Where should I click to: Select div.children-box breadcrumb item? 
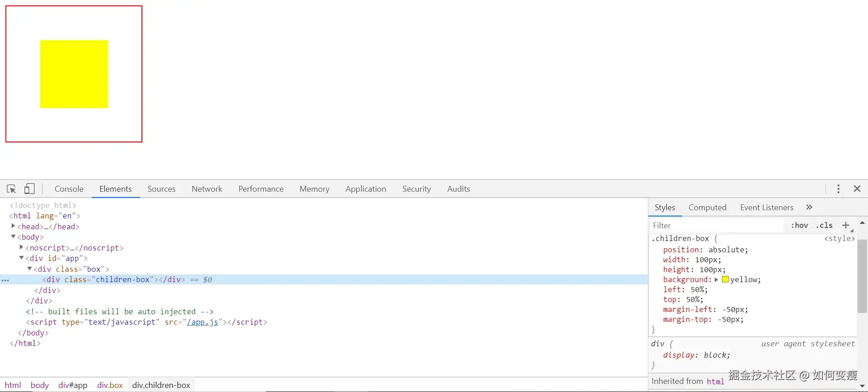pos(161,385)
